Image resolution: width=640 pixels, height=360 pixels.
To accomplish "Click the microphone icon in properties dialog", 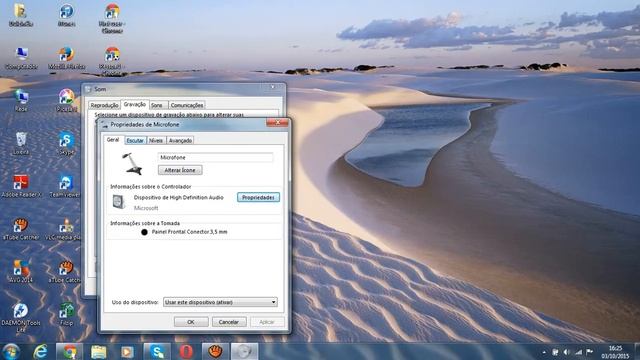I will 132,164.
